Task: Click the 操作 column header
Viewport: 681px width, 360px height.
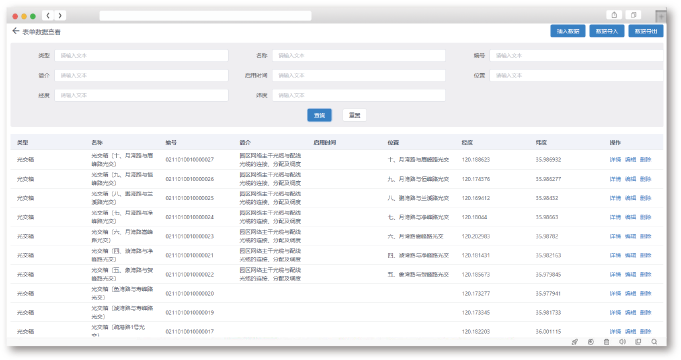Action: tap(615, 142)
